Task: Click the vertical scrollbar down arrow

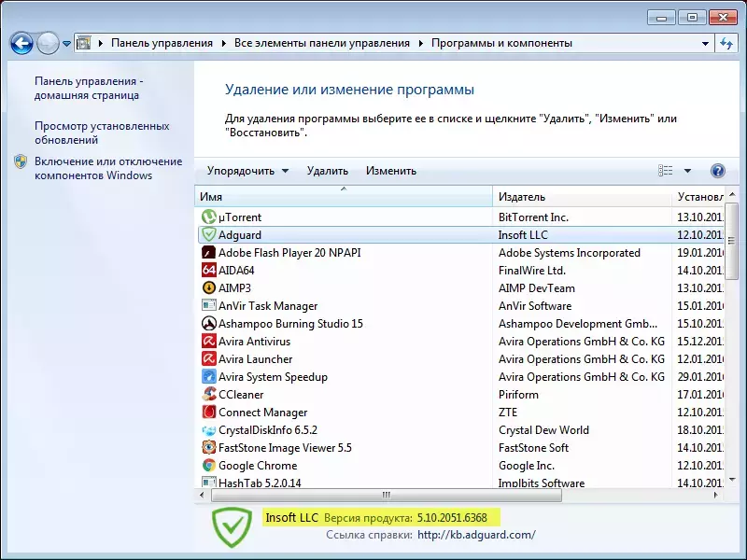Action: (732, 480)
